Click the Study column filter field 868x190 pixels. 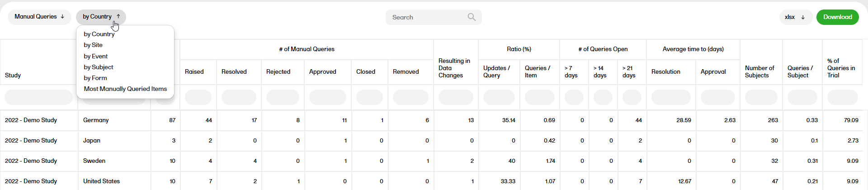click(x=38, y=97)
